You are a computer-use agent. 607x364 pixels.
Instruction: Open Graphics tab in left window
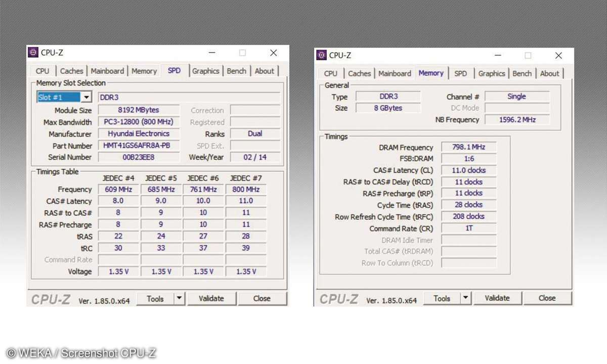(x=206, y=71)
